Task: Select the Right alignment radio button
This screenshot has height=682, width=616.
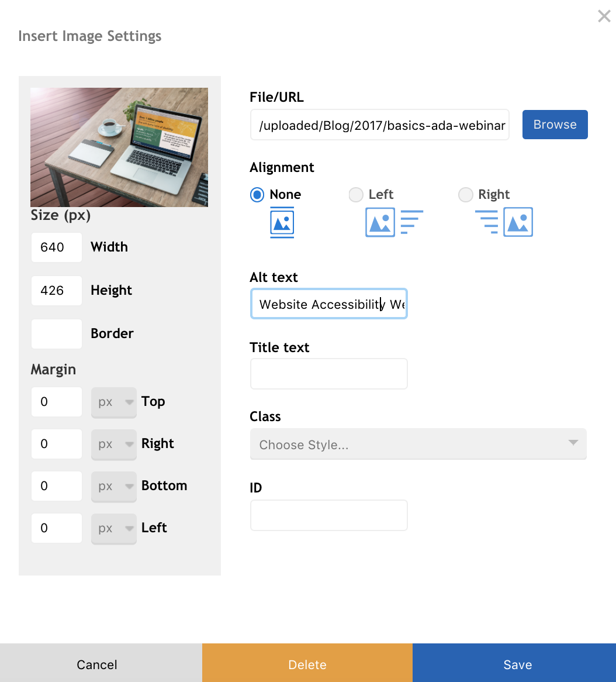Action: (x=466, y=195)
